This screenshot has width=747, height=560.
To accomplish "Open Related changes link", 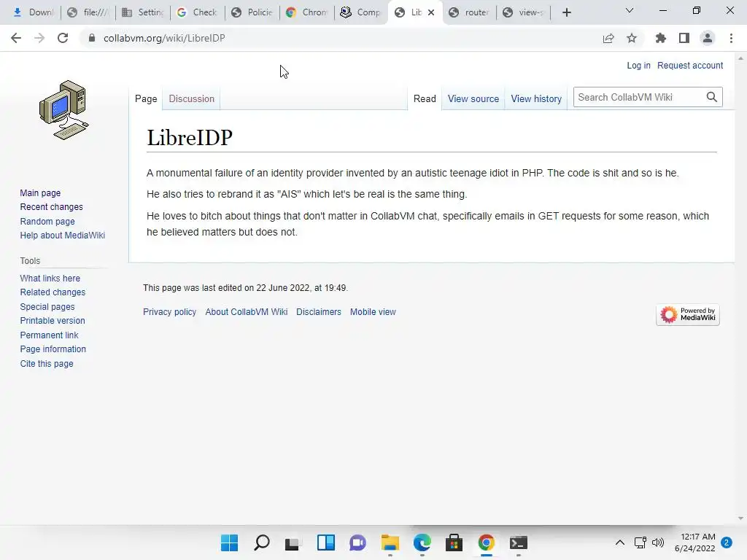I will point(53,292).
